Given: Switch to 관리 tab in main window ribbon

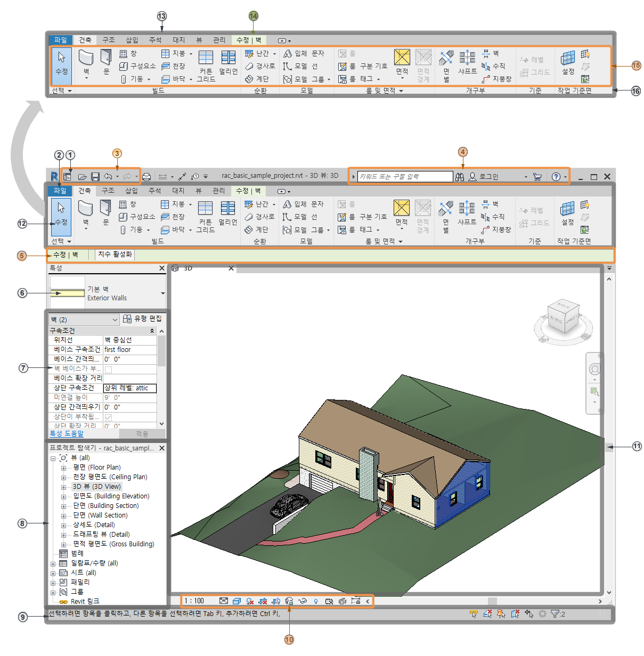Looking at the screenshot, I should click(218, 191).
